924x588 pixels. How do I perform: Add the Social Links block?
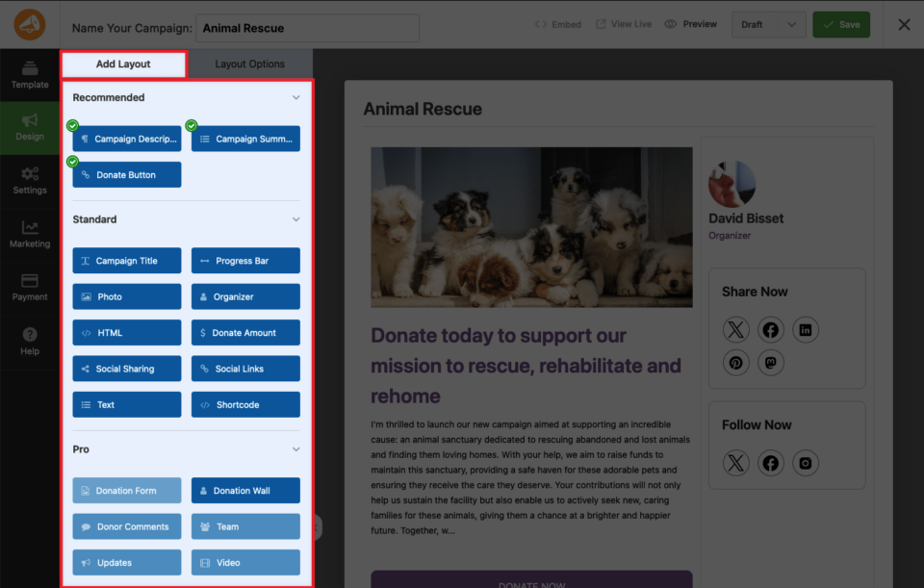click(245, 369)
